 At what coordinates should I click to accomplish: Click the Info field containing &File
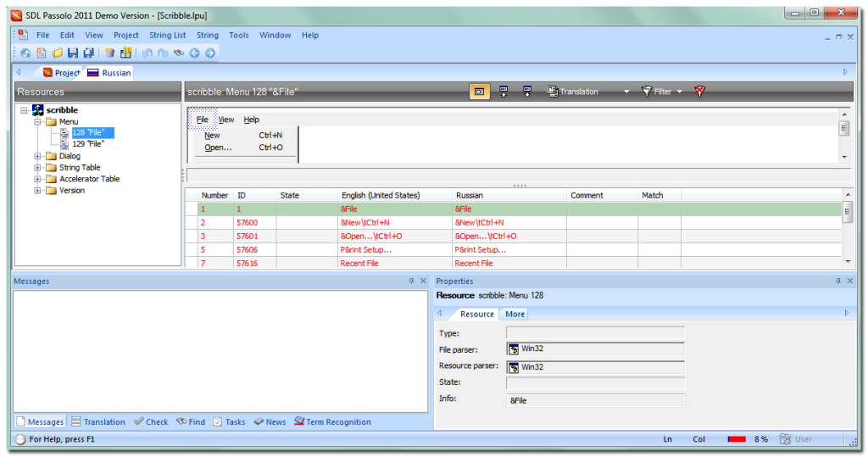coord(595,400)
